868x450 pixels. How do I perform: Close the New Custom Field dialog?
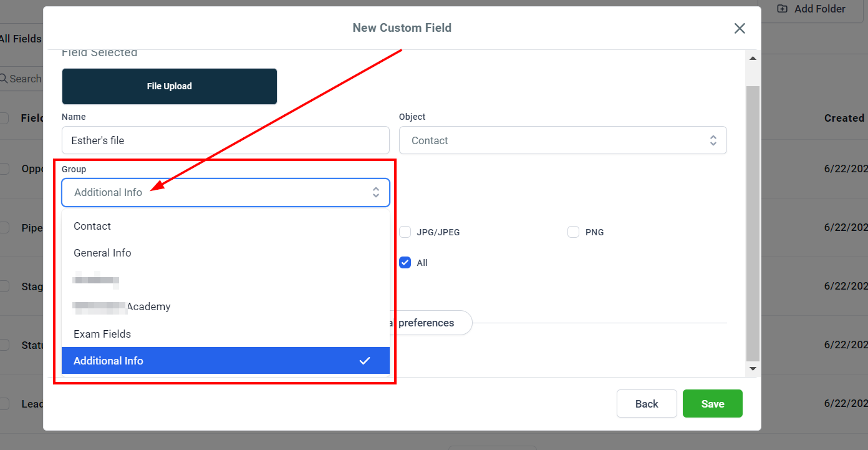click(740, 28)
